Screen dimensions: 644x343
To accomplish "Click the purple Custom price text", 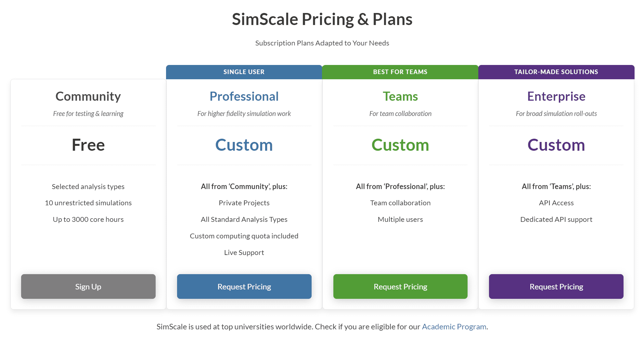I will [x=556, y=145].
